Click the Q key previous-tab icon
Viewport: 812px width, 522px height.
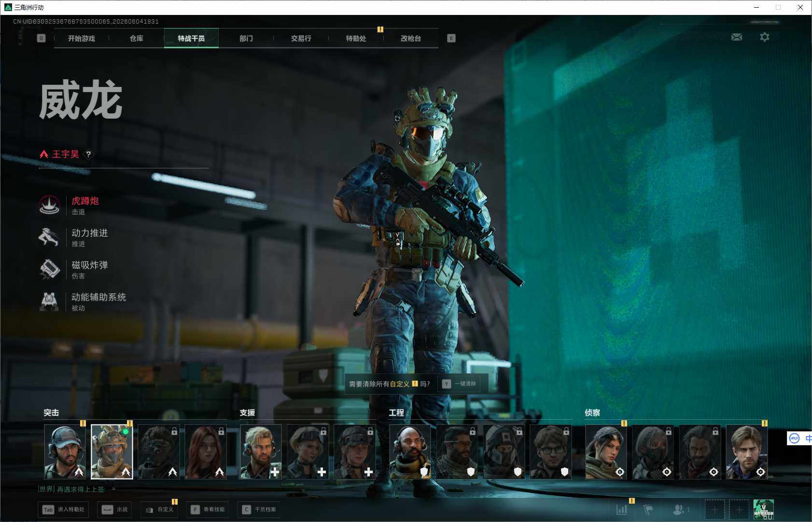[41, 38]
